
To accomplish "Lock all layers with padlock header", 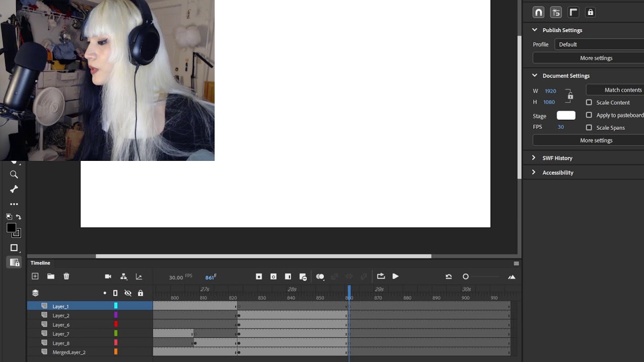I will click(x=140, y=293).
